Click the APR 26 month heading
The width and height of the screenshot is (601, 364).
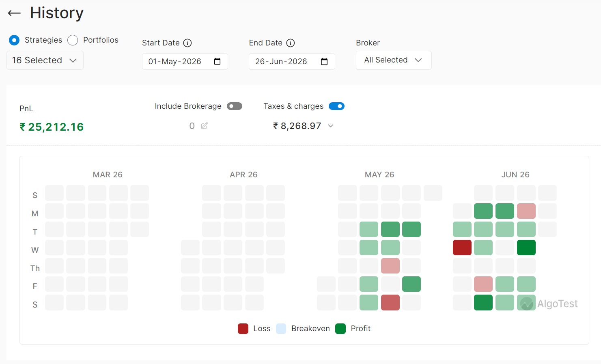243,174
